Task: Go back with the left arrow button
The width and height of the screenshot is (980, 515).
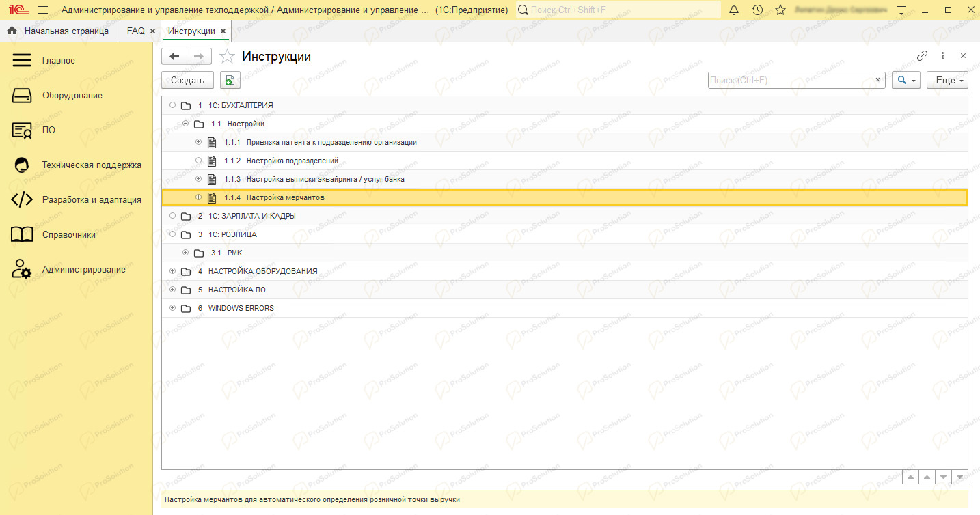Action: coord(174,57)
